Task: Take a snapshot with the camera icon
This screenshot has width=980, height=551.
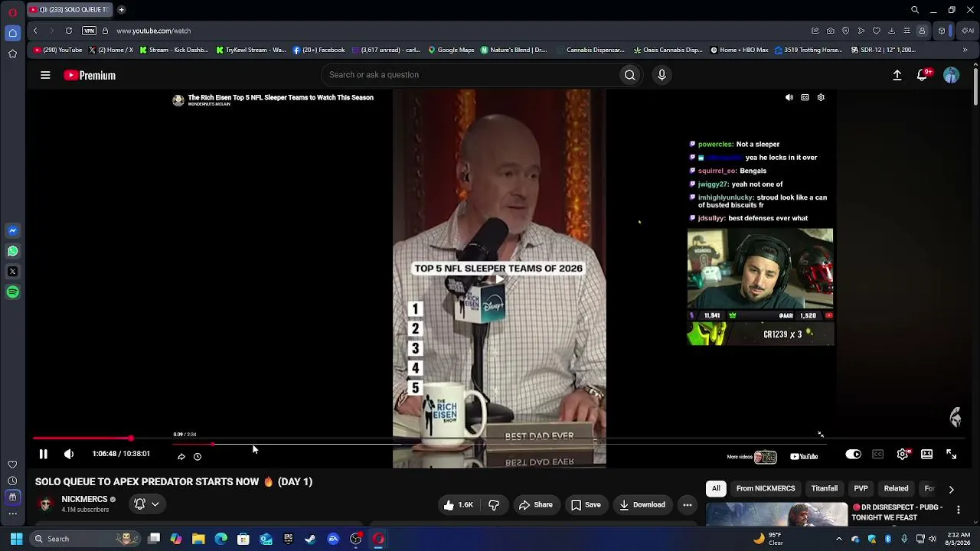Action: pos(831,31)
